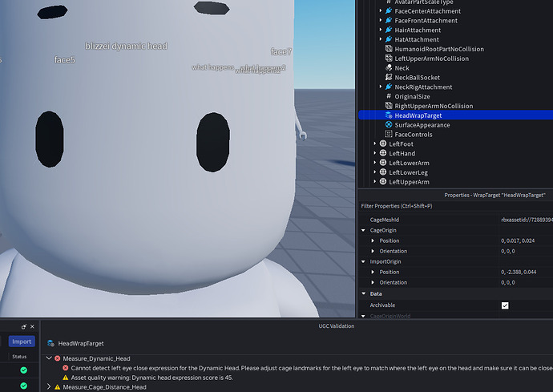The width and height of the screenshot is (553, 392).
Task: Click the LeftLowerArm mesh part icon
Action: [383, 163]
